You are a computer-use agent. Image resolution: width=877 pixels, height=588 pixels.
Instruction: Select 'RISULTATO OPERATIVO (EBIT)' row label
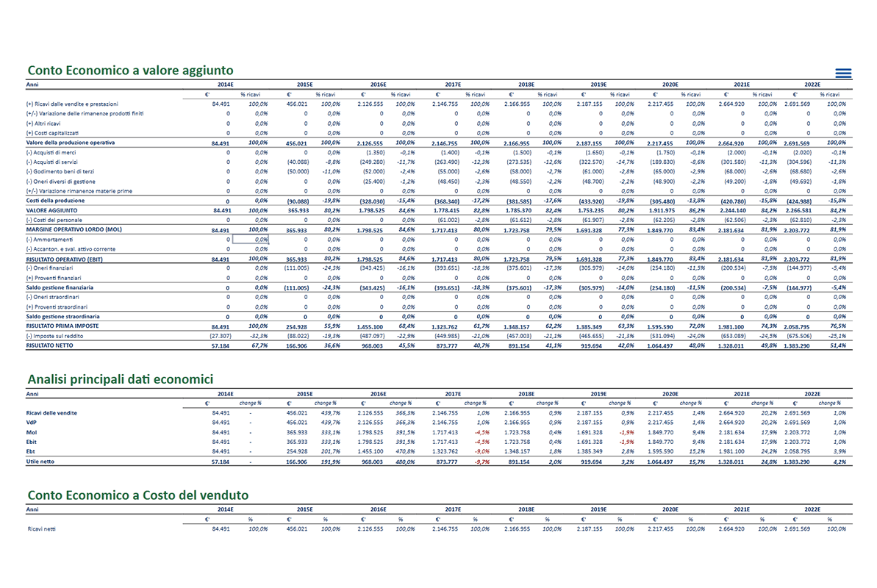coord(64,259)
